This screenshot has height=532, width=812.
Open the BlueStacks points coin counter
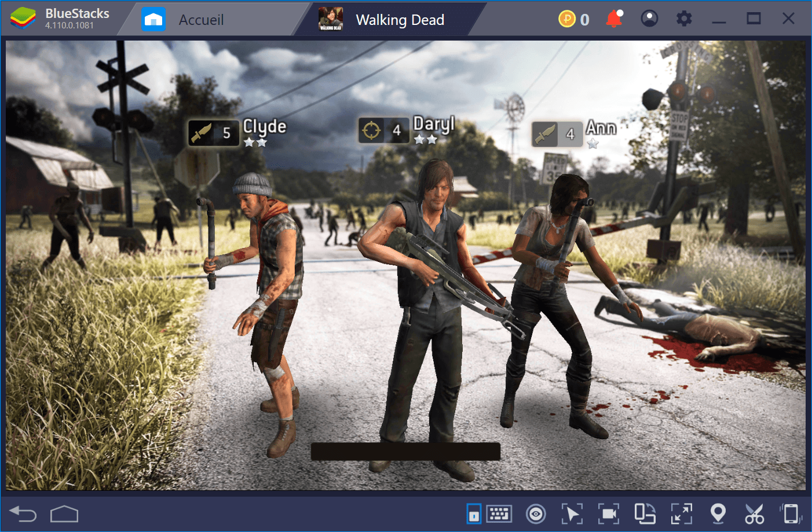click(574, 19)
